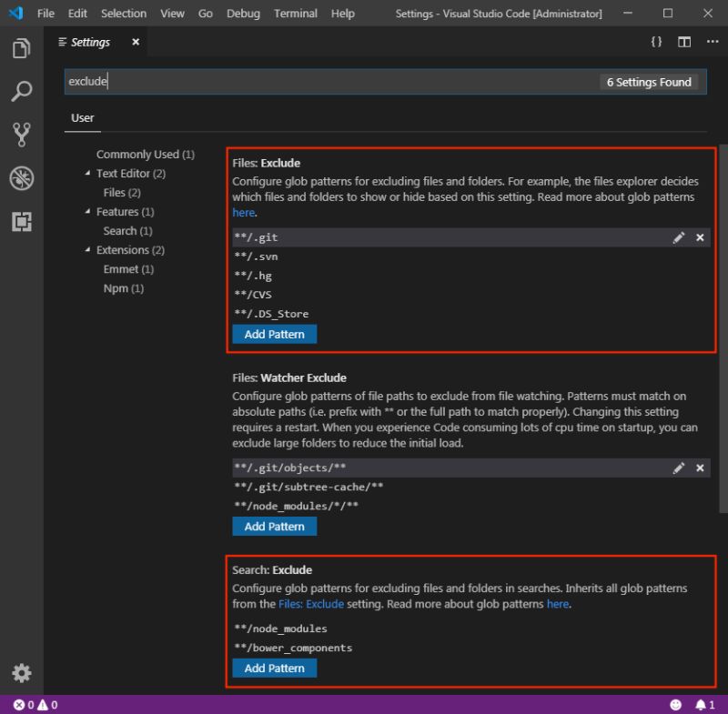728x714 pixels.
Task: Edit the **/.git exclude pattern with pencil icon
Action: (x=679, y=237)
